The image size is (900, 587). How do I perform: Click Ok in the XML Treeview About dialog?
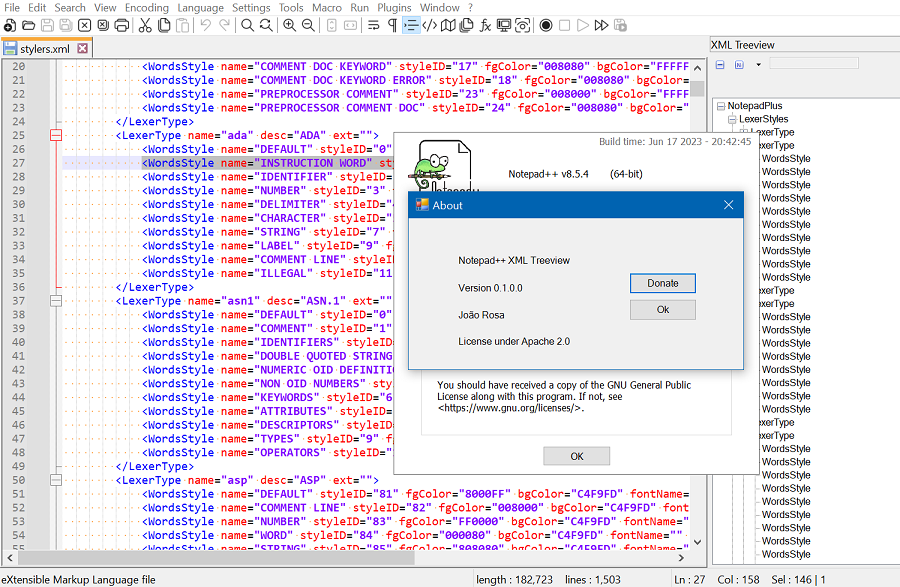pyautogui.click(x=662, y=310)
